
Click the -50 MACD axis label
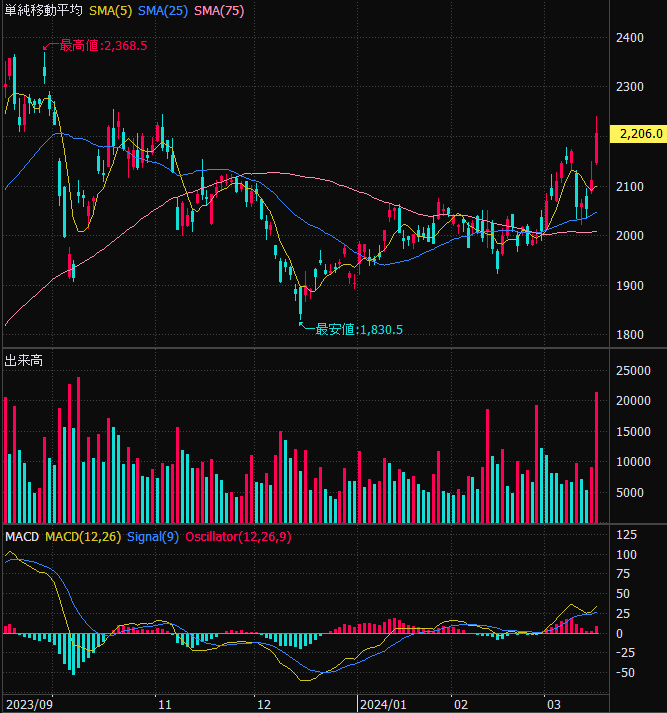pos(625,673)
